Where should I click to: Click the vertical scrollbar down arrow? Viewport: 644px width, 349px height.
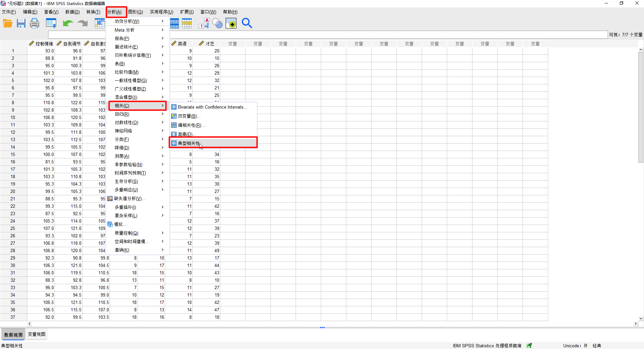[x=641, y=318]
